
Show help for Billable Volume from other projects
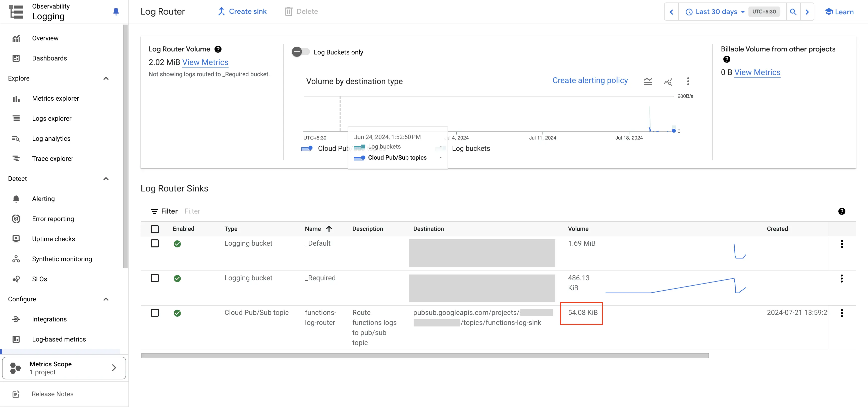(x=727, y=59)
